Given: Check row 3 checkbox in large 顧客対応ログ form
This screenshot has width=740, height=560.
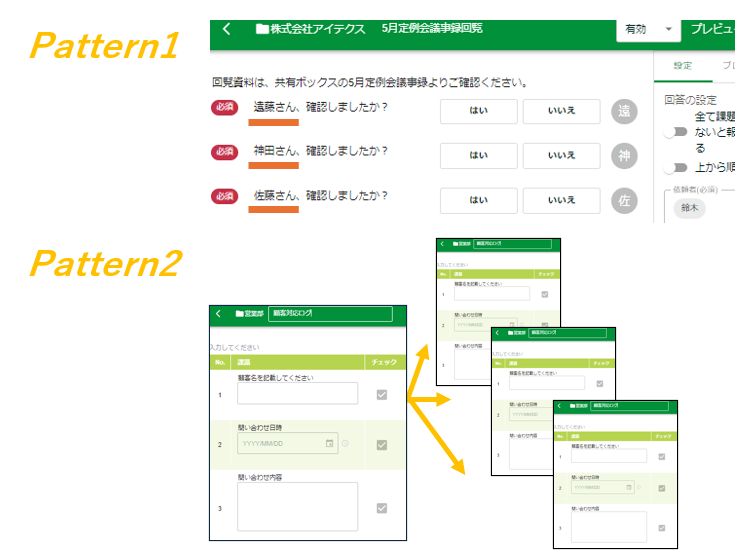Looking at the screenshot, I should tap(381, 508).
